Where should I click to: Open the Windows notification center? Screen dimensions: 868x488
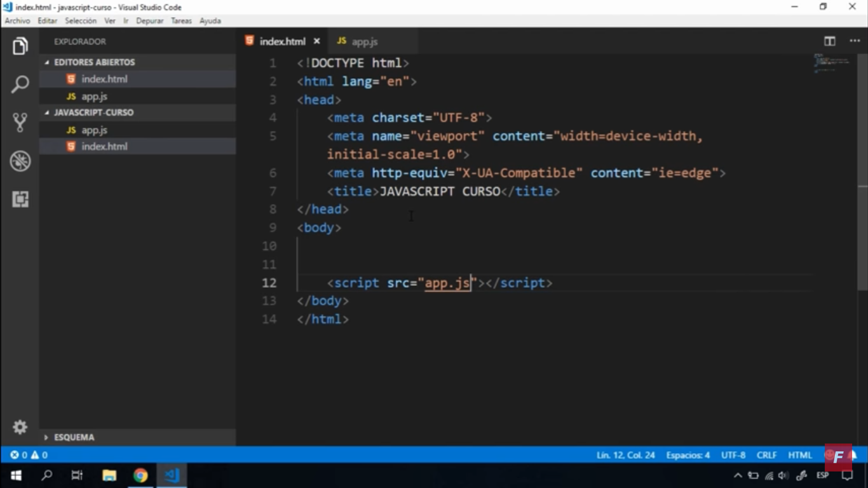click(x=847, y=475)
